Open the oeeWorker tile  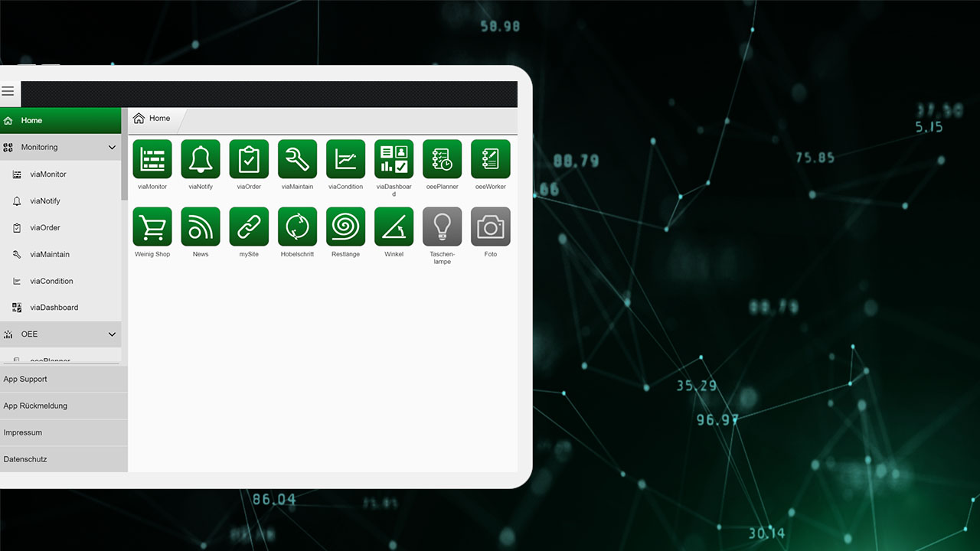[x=490, y=159]
